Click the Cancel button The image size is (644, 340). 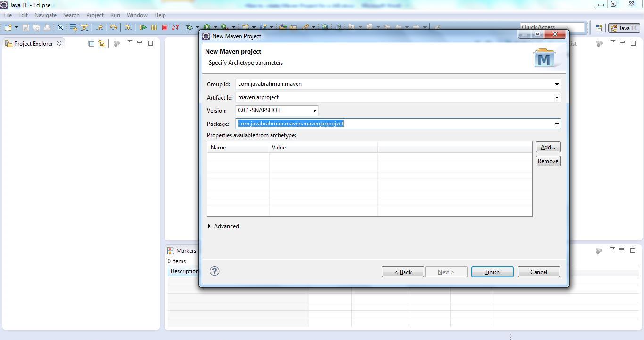pyautogui.click(x=538, y=272)
